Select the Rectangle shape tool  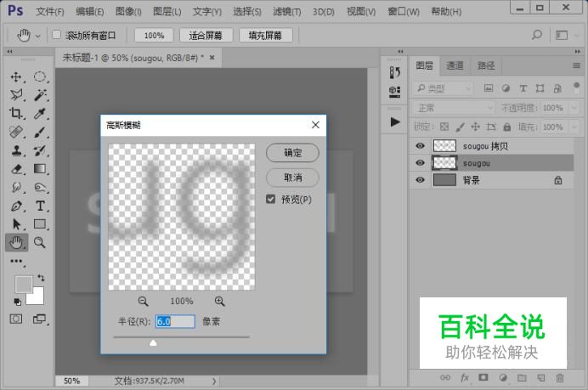(39, 224)
